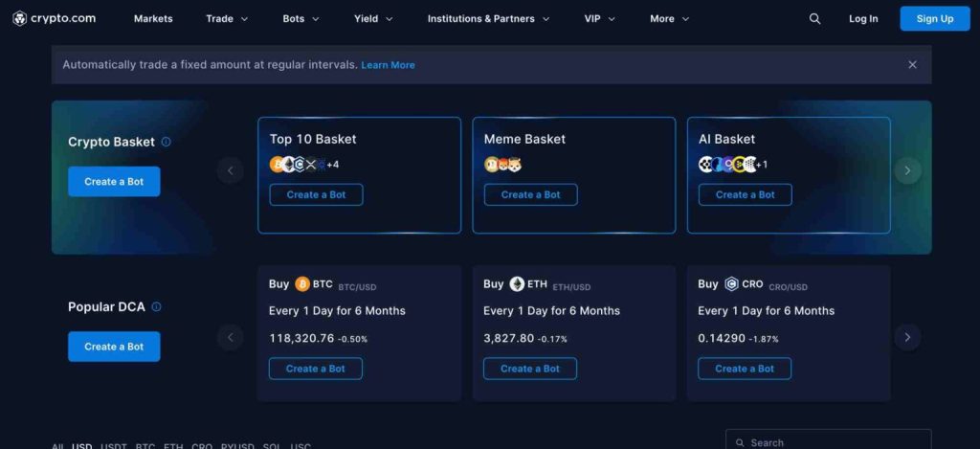Go to next Popular DCA cards
980x449 pixels.
click(x=906, y=337)
